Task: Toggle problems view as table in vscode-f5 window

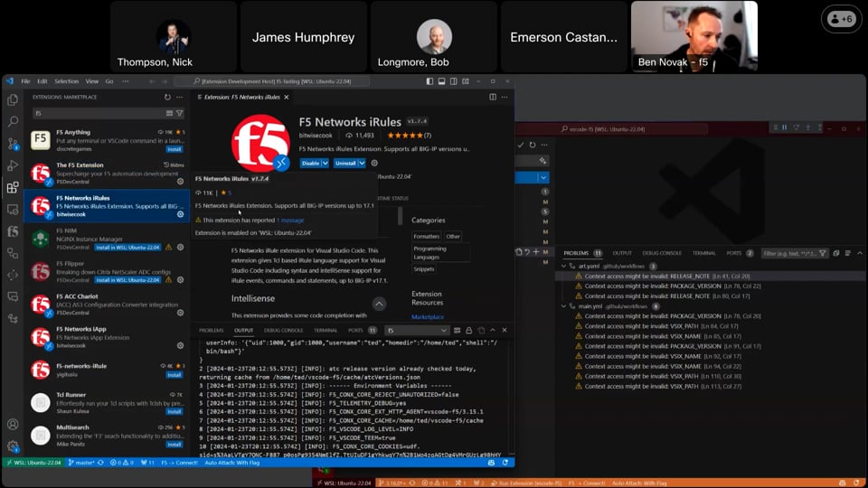Action: 847,253
